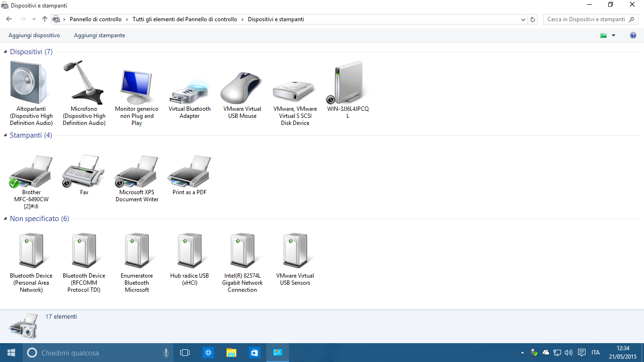Click the safely remove hardware tray icon

pos(534,353)
